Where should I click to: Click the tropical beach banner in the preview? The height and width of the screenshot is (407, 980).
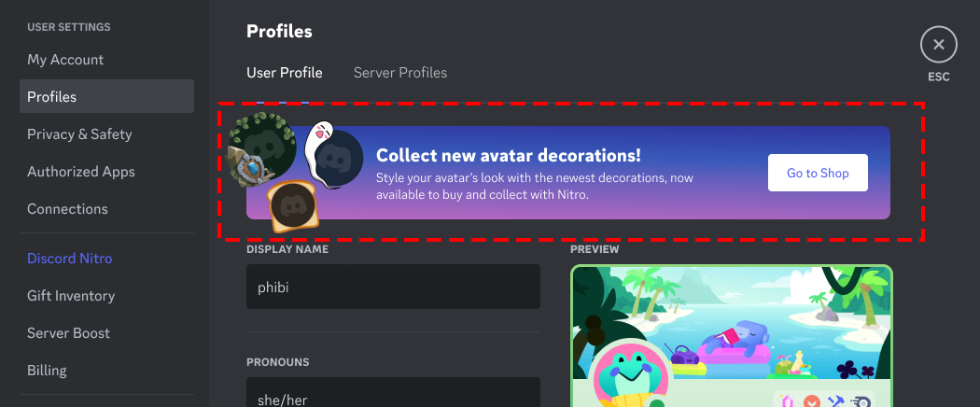point(731,322)
